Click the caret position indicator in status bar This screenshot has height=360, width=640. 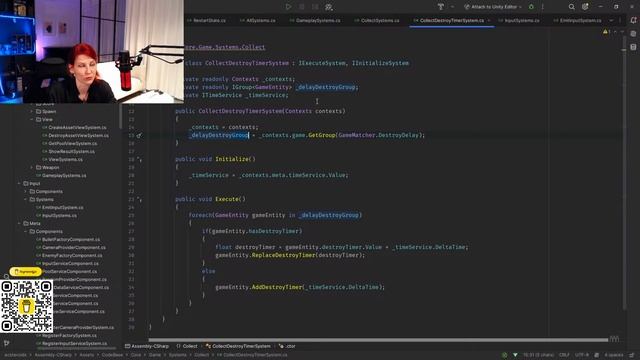point(538,355)
